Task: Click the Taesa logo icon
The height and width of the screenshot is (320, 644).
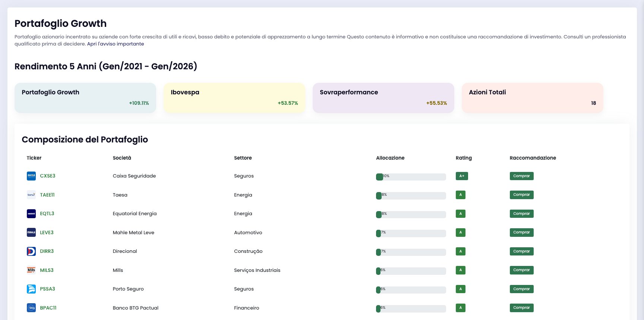Action: [31, 195]
